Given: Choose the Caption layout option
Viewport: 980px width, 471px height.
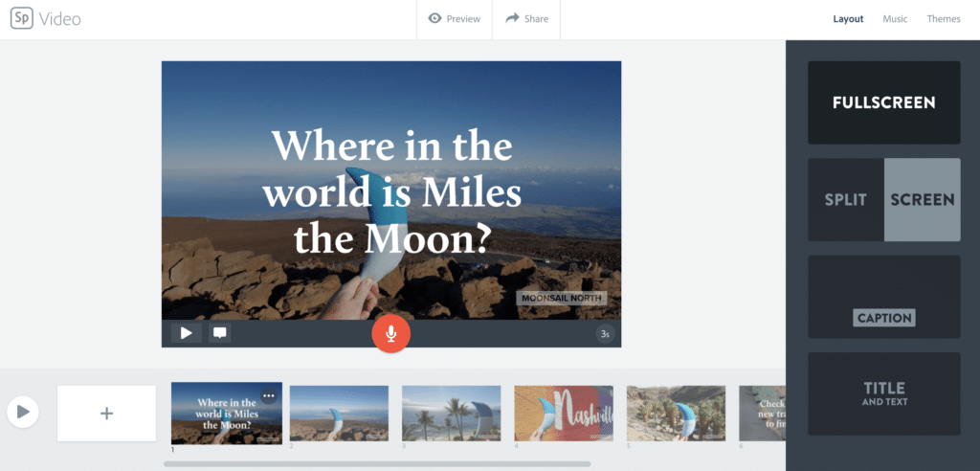Looking at the screenshot, I should (x=883, y=297).
